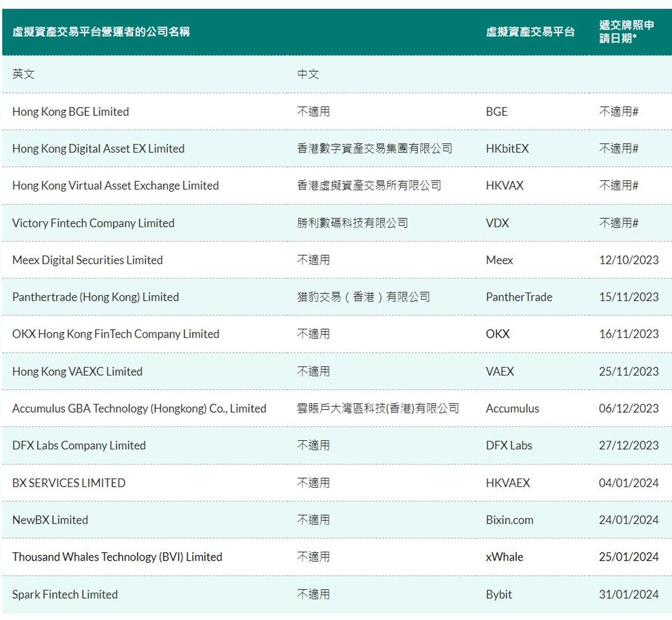Select the HKbitEX platform cell
Image resolution: width=672 pixels, height=620 pixels.
coord(507,148)
